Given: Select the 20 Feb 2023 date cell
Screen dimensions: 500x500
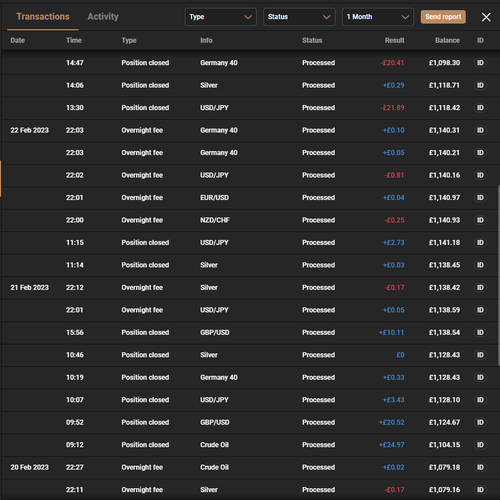Looking at the screenshot, I should 29,467.
